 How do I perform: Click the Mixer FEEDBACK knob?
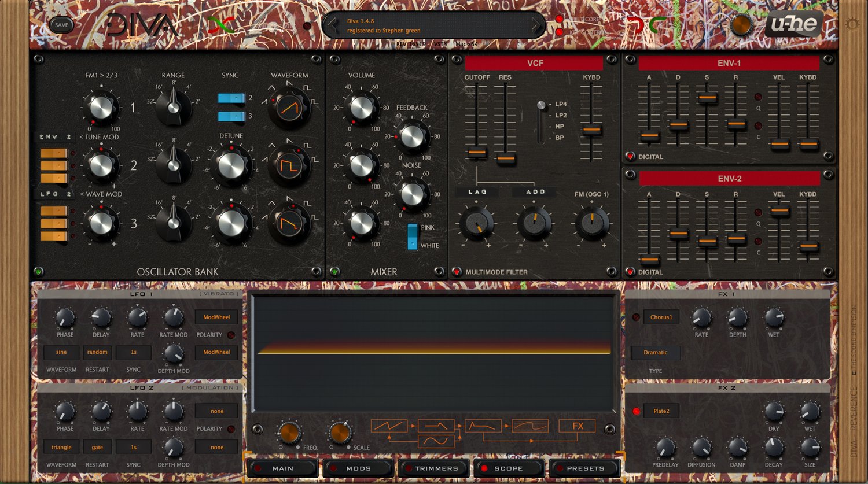(x=412, y=136)
